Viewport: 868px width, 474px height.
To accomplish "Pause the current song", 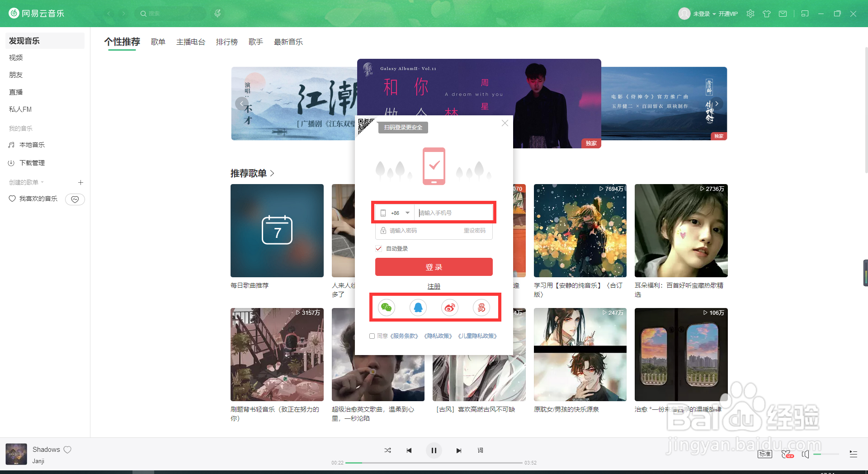I will coord(434,450).
